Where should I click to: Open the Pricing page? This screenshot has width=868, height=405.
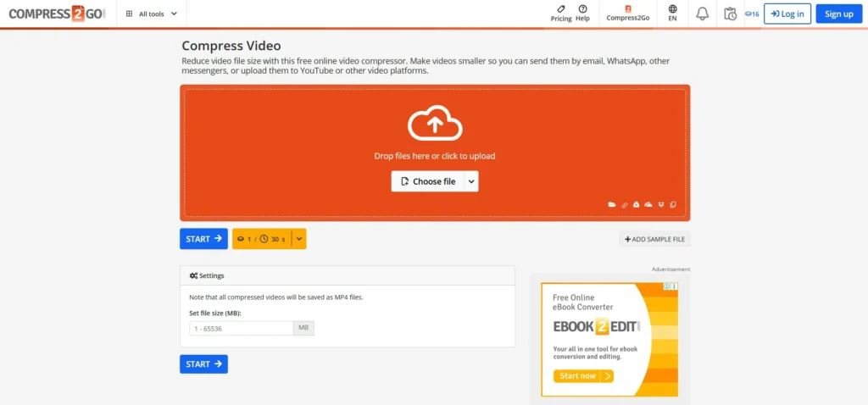coord(561,14)
